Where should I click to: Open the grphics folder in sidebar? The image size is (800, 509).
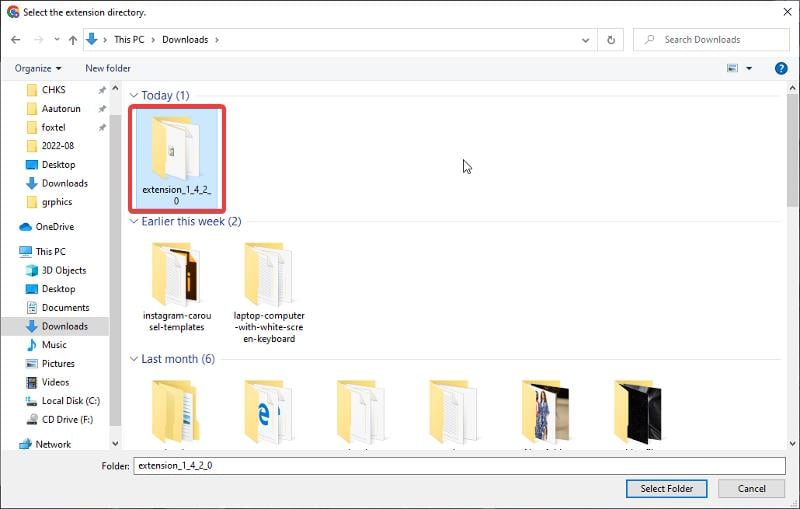(57, 202)
